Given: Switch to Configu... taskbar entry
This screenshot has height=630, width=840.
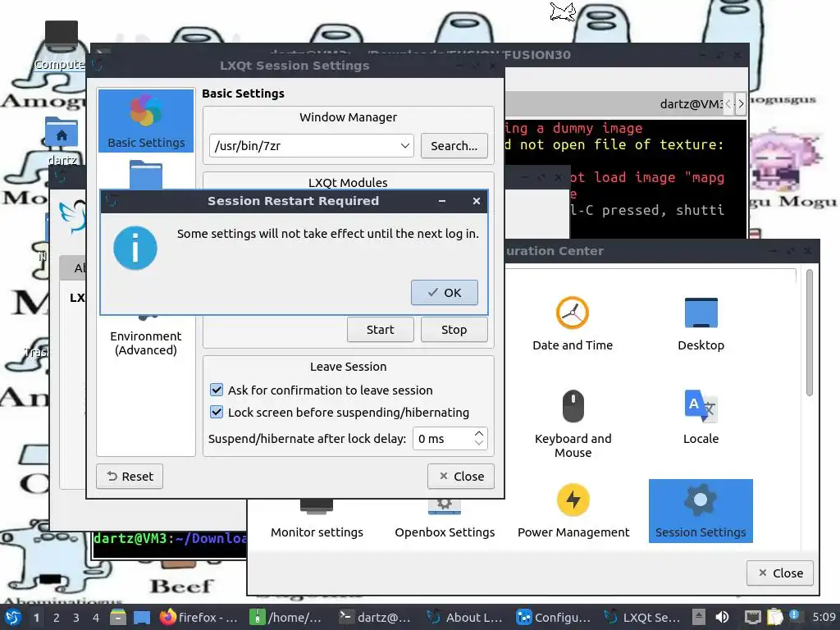Looking at the screenshot, I should [x=554, y=618].
